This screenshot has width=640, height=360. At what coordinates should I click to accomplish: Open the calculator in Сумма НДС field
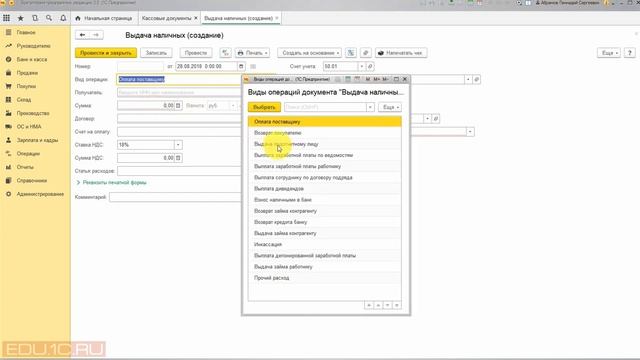pos(178,158)
